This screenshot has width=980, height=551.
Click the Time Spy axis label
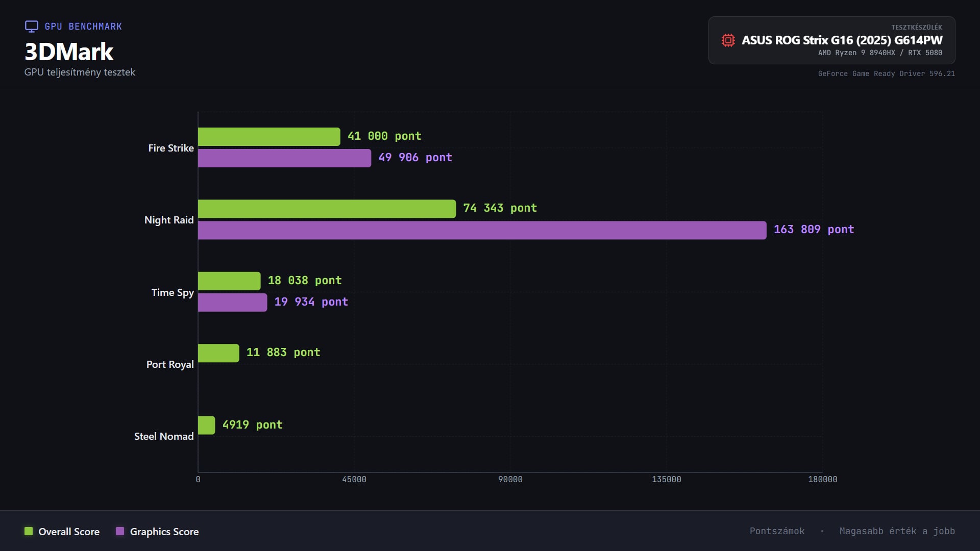pos(172,292)
